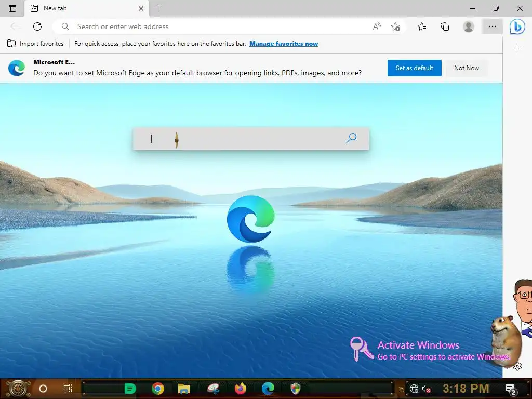Open the Read aloud icon
This screenshot has width=532, height=399.
click(377, 26)
